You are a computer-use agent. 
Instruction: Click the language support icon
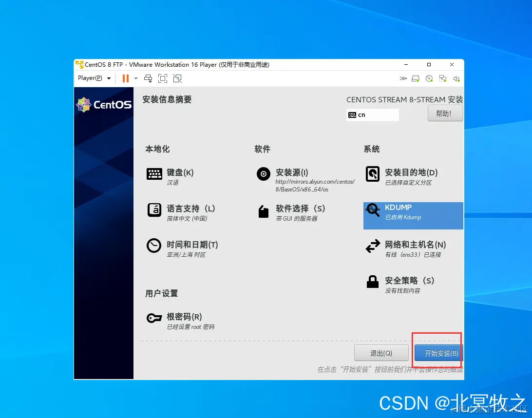click(154, 209)
